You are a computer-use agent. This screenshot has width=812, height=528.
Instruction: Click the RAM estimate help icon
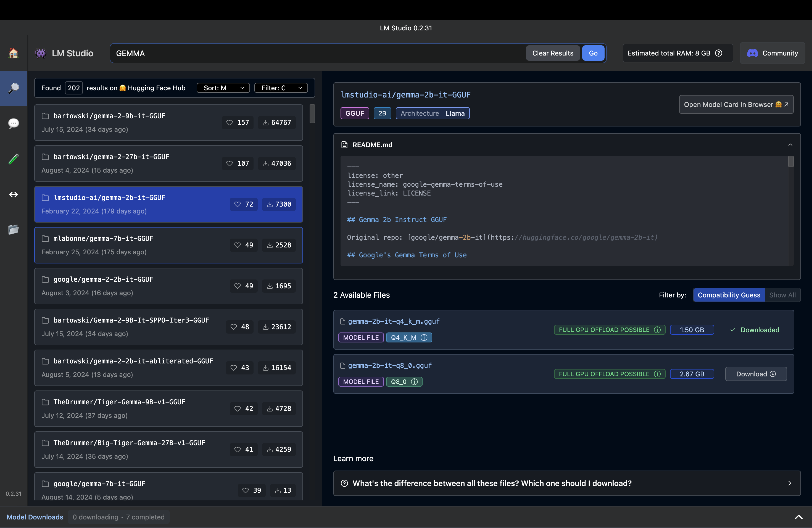pos(719,53)
